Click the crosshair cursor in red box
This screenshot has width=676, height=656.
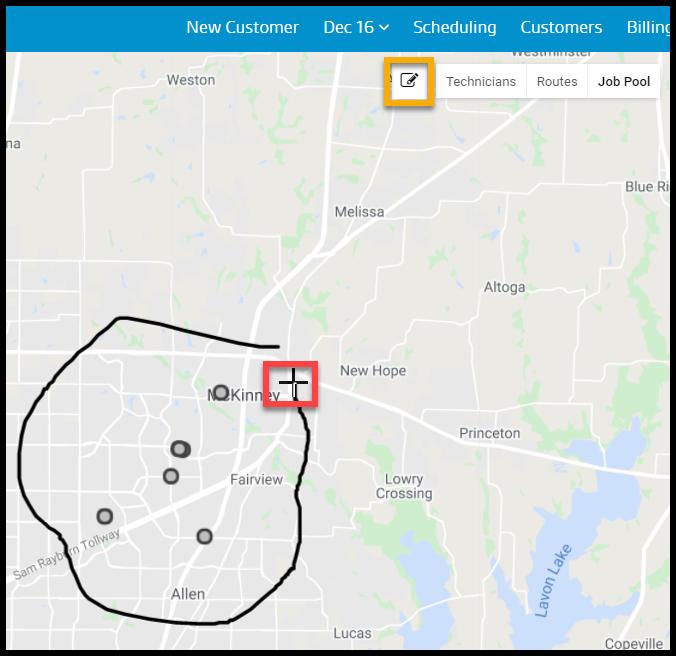pos(294,382)
